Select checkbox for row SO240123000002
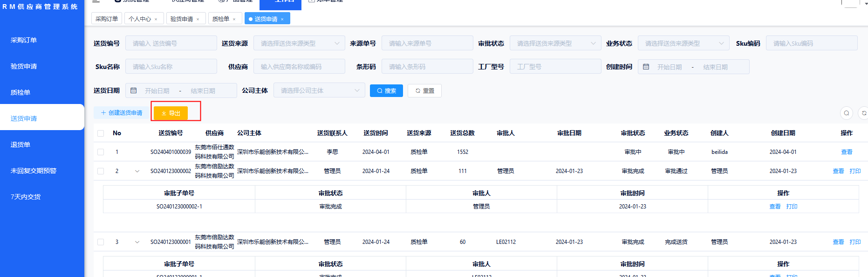The height and width of the screenshot is (277, 868). [101, 171]
